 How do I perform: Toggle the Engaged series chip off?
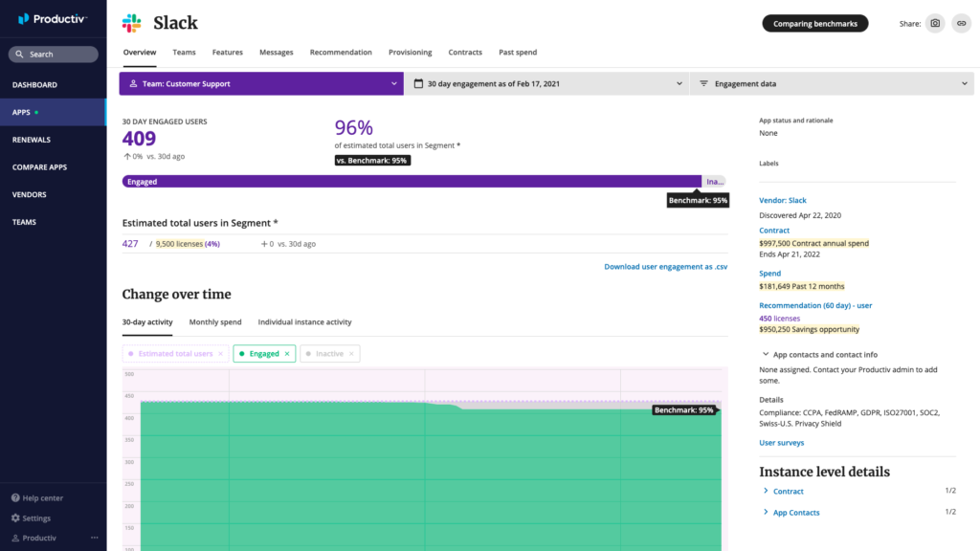tap(263, 354)
